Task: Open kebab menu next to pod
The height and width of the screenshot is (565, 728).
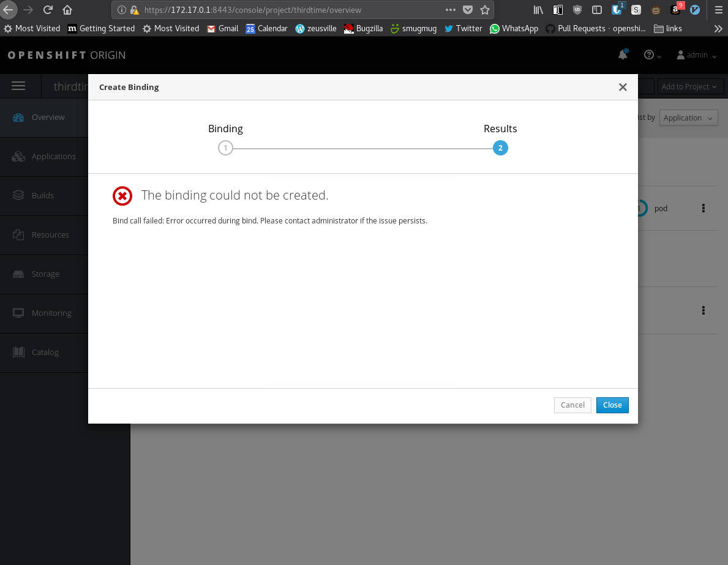Action: 703,209
